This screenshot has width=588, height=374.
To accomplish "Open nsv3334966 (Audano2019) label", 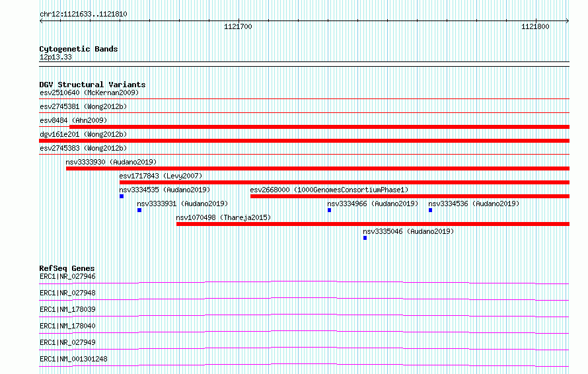I will 373,204.
